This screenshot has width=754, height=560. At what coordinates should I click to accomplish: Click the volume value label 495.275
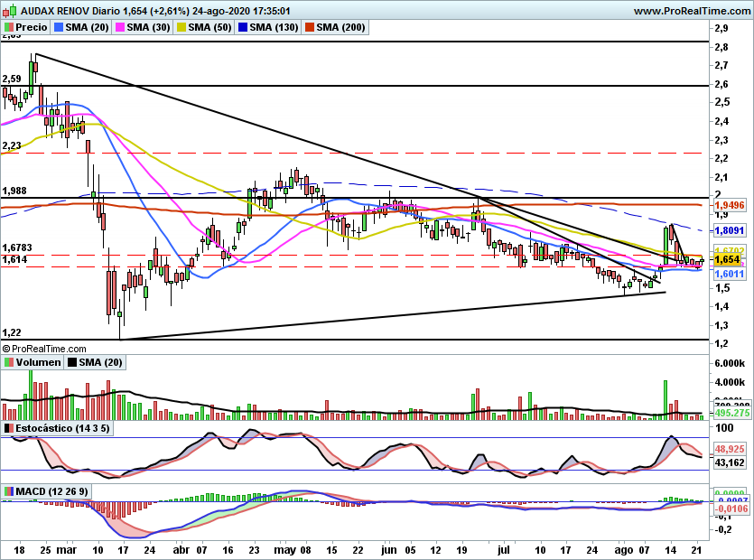click(x=732, y=413)
